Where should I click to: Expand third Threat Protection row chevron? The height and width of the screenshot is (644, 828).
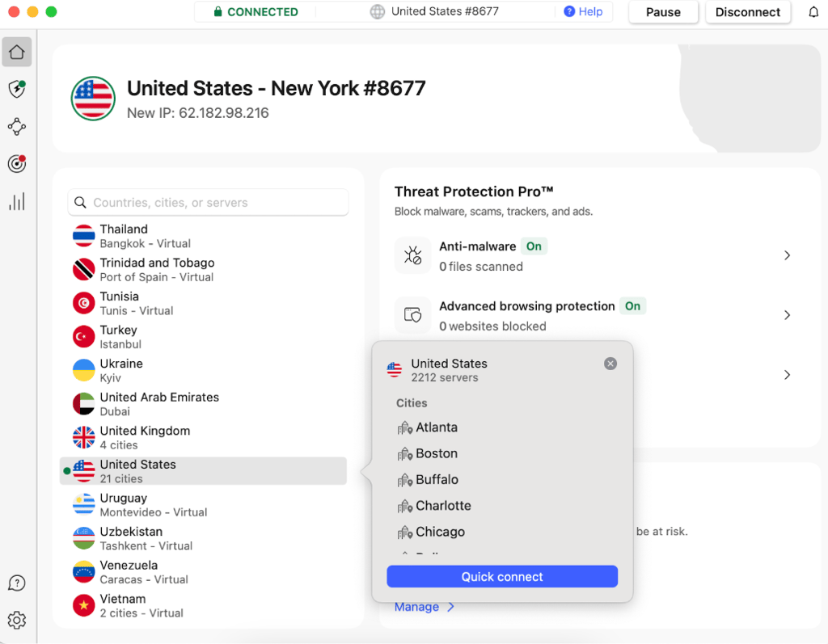coord(787,375)
